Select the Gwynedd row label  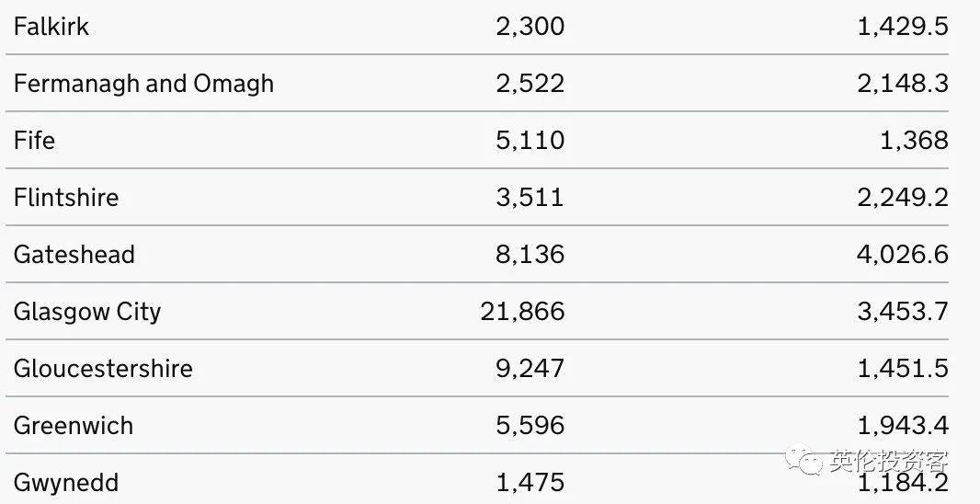[x=66, y=482]
